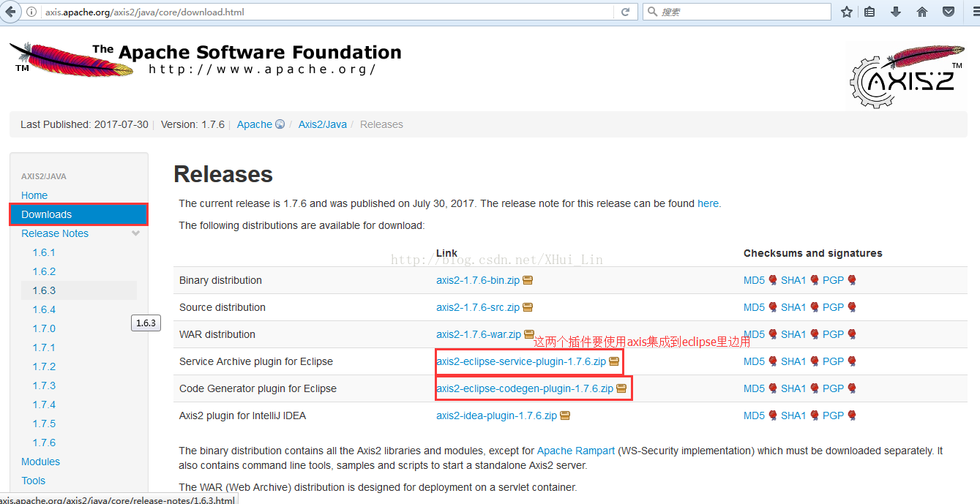Open 1.7.1 release notes

click(44, 347)
